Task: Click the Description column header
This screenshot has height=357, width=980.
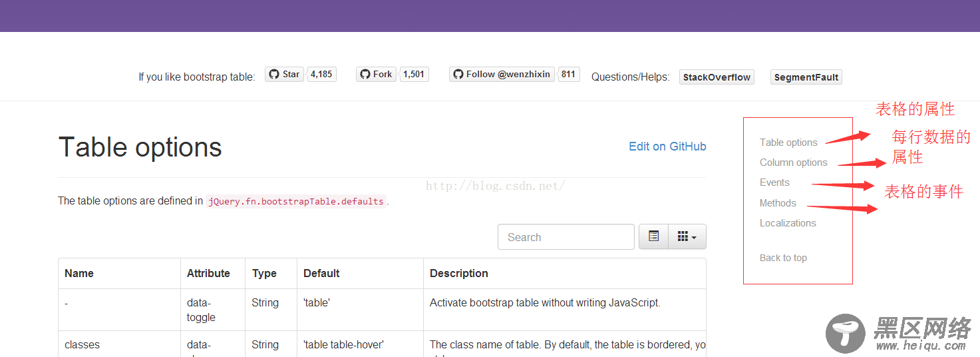Action: click(565, 274)
